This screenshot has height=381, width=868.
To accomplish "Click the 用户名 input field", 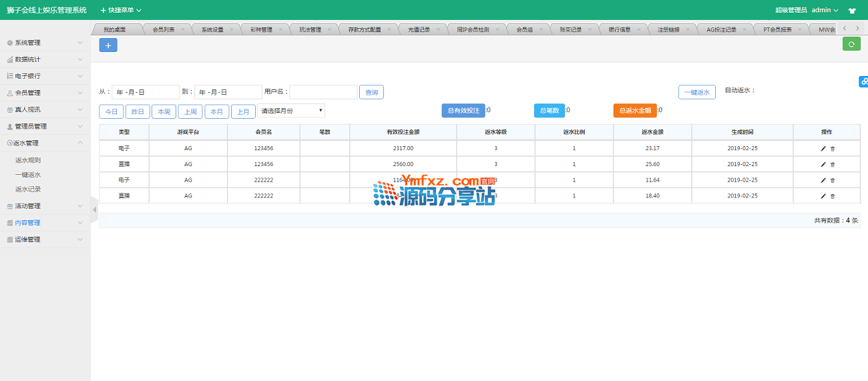I will click(x=323, y=93).
